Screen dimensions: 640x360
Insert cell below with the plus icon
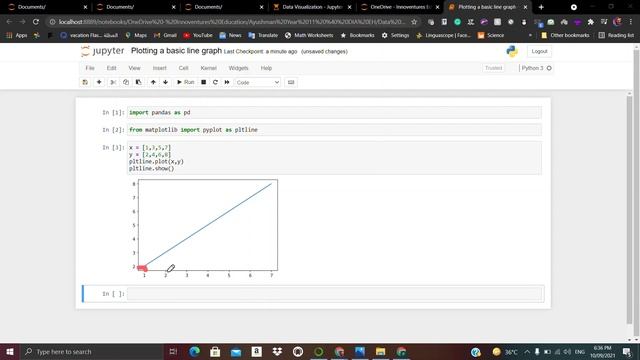point(99,82)
